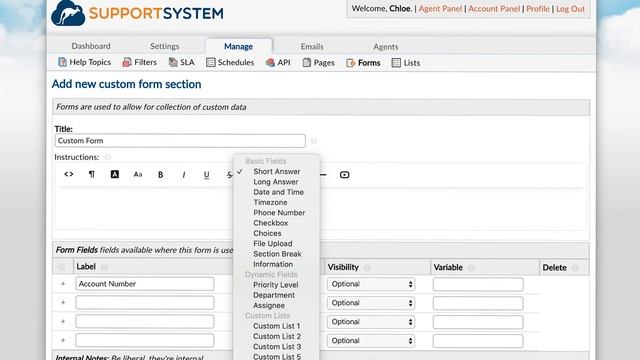Choose Date and Time field type
This screenshot has height=360, width=640.
(278, 192)
